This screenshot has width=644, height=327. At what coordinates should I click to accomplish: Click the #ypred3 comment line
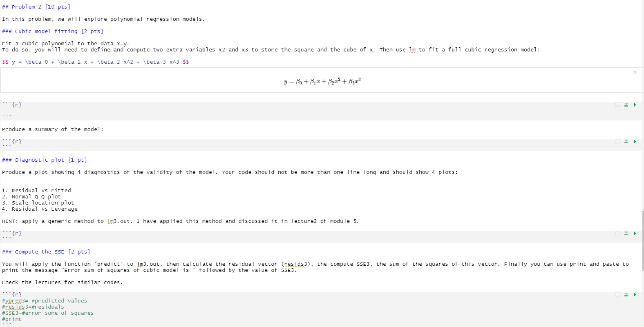coord(45,300)
